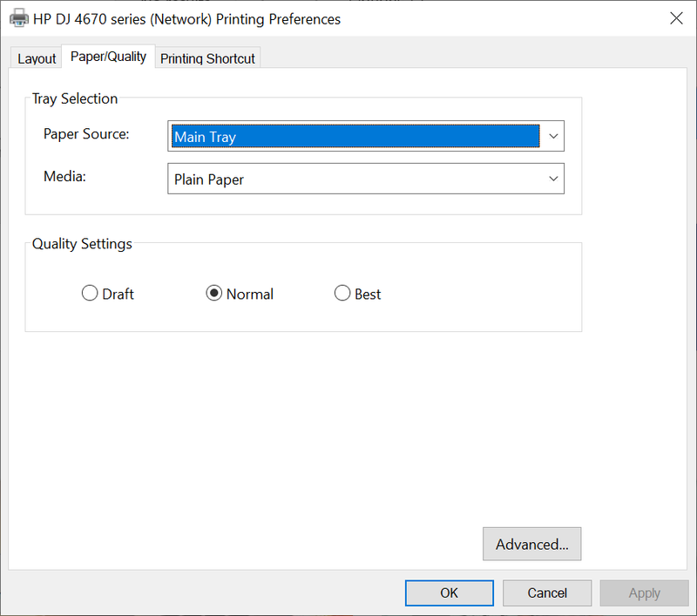Click the "Paper Source:" label
Image resolution: width=697 pixels, height=616 pixels.
86,134
